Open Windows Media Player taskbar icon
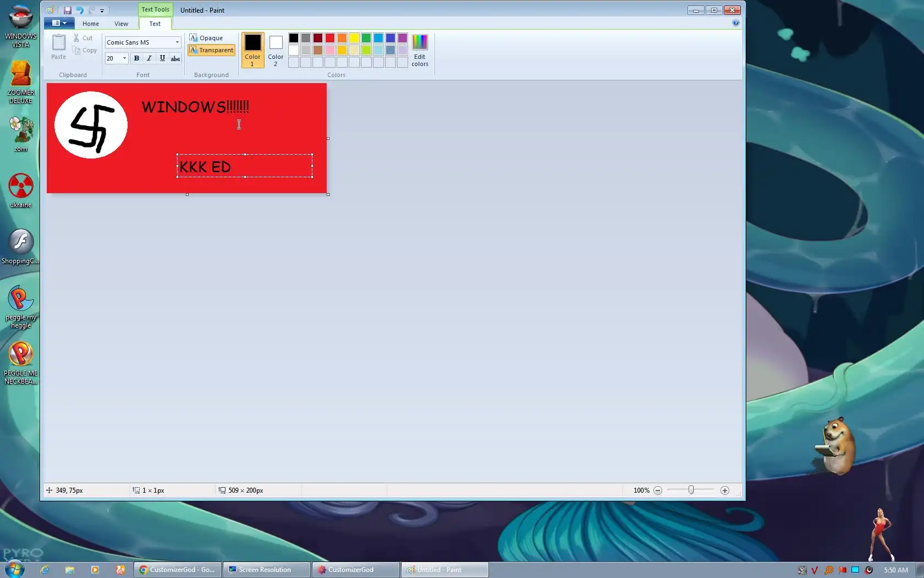 (95, 570)
